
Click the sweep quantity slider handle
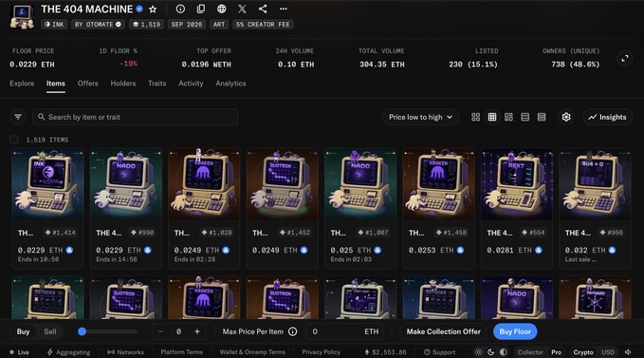click(x=83, y=331)
